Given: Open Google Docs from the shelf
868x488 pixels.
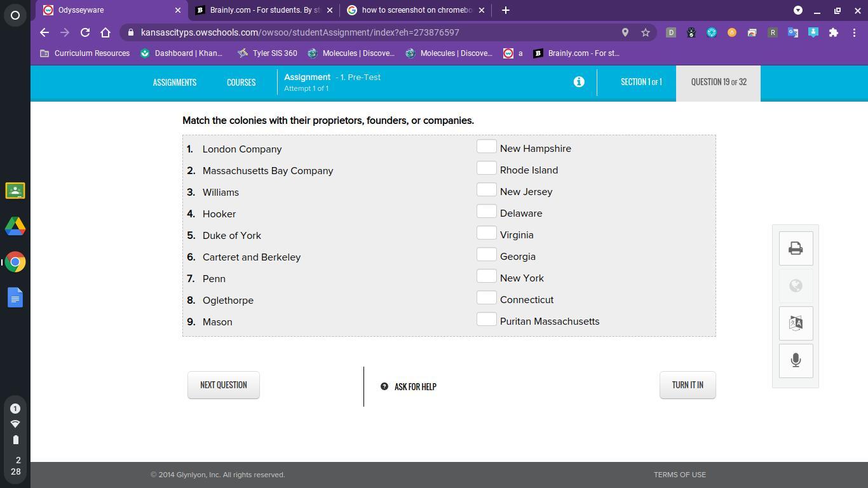Looking at the screenshot, I should click(x=15, y=297).
